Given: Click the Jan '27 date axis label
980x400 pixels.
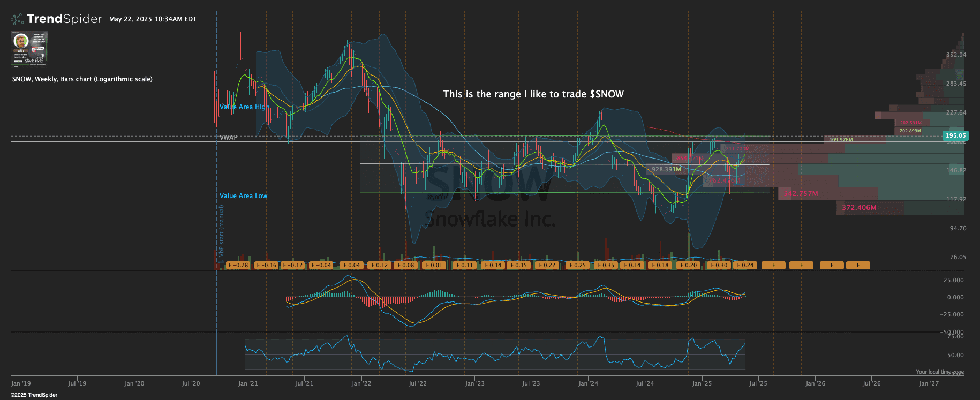Looking at the screenshot, I should tap(929, 383).
